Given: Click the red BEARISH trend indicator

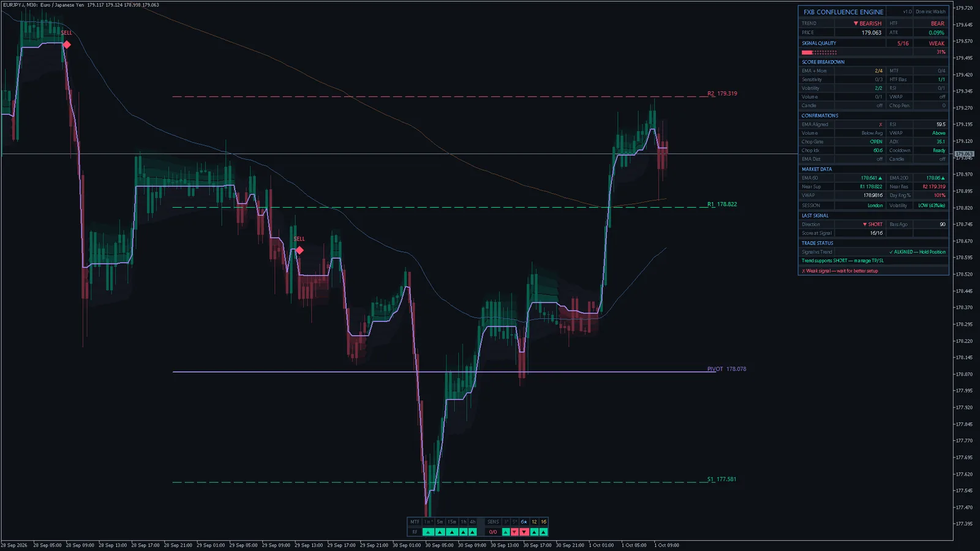Looking at the screenshot, I should point(867,23).
